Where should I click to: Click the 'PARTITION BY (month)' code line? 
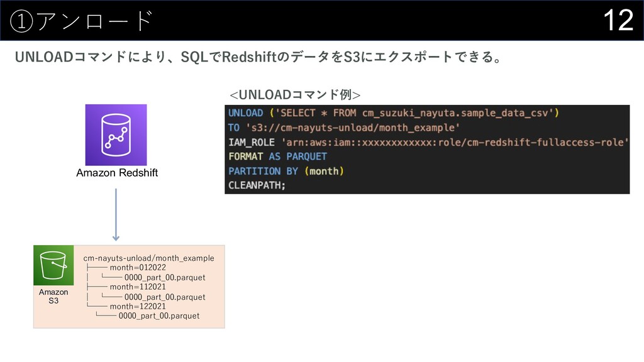click(x=286, y=171)
